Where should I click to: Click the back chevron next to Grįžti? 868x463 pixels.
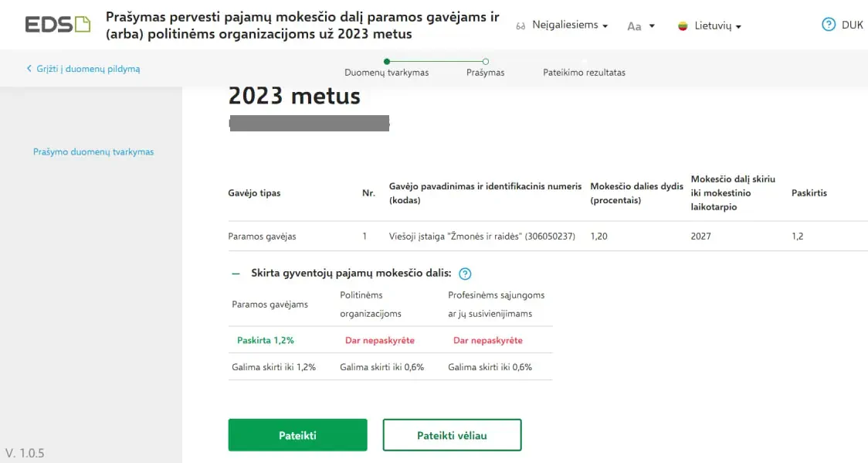[29, 69]
